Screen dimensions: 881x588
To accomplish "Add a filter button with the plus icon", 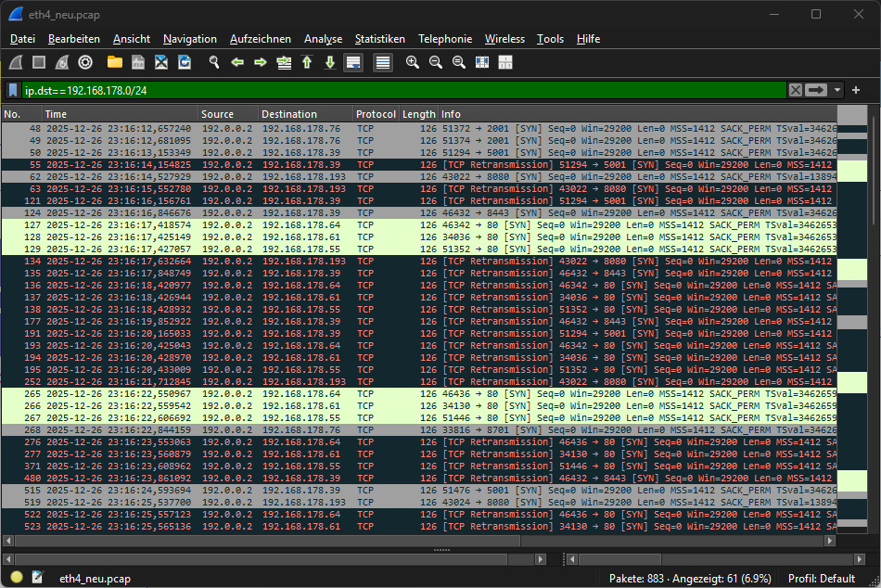I will [x=856, y=91].
